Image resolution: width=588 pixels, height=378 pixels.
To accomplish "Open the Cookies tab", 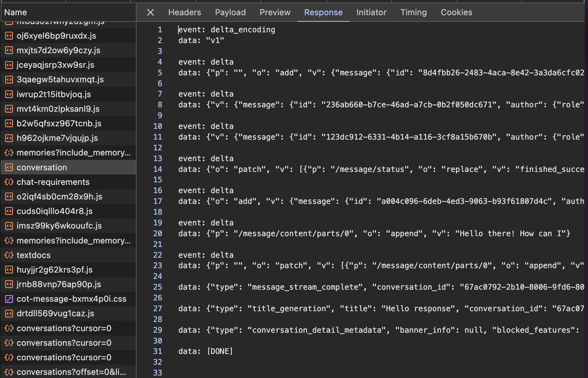I will point(457,12).
